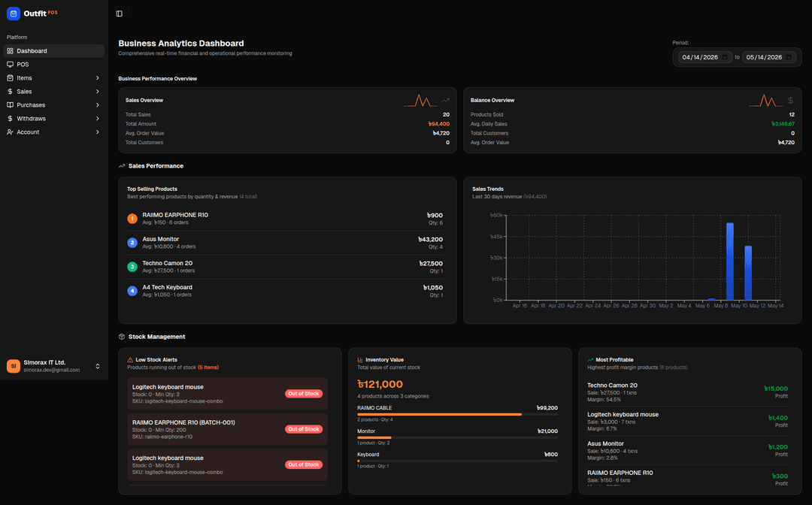Viewport: 812px width, 505px height.
Task: Expand the Purchases submenu chevron
Action: (97, 104)
